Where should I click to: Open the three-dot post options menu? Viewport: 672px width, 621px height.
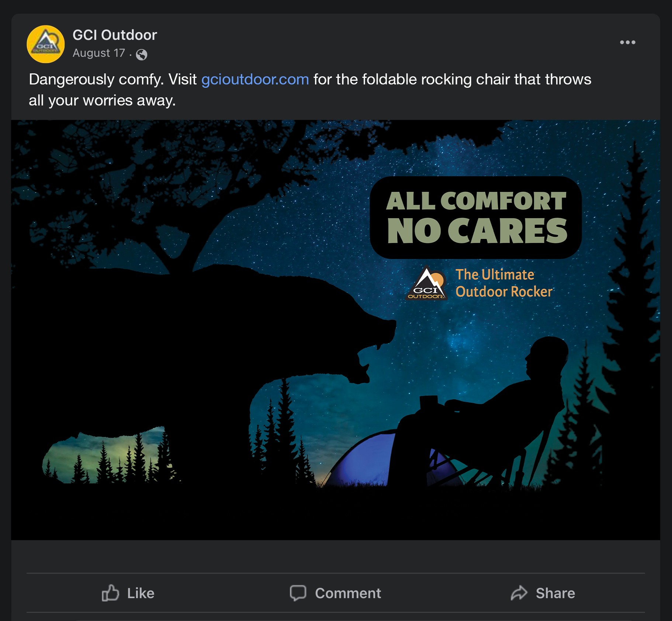[627, 42]
